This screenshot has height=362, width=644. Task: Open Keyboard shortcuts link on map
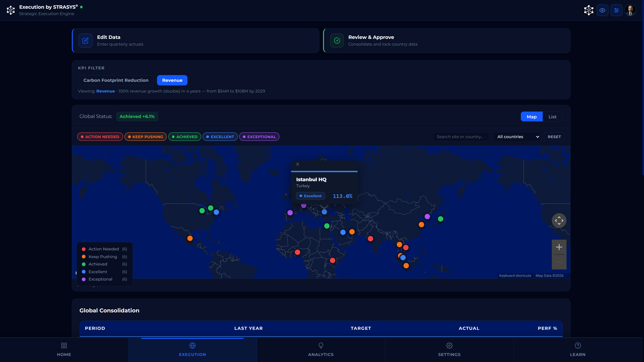tap(515, 276)
